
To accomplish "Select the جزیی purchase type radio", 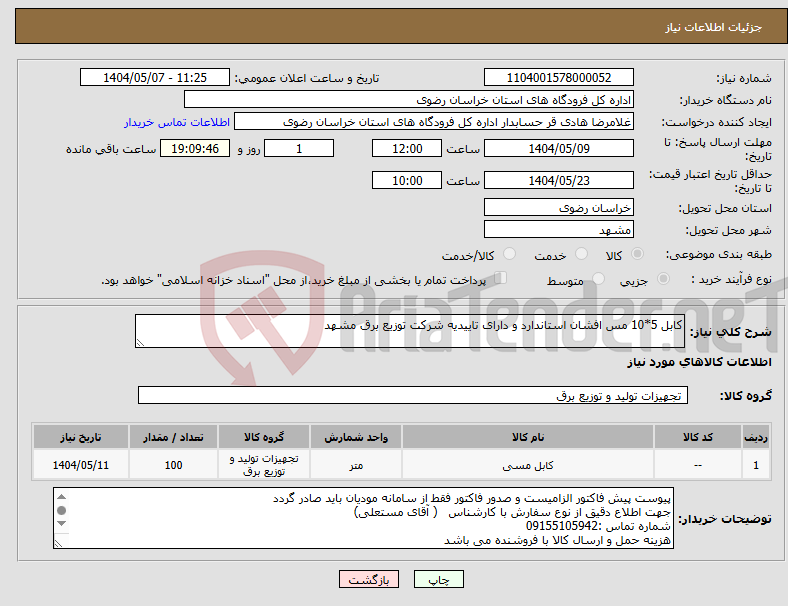I will click(663, 279).
